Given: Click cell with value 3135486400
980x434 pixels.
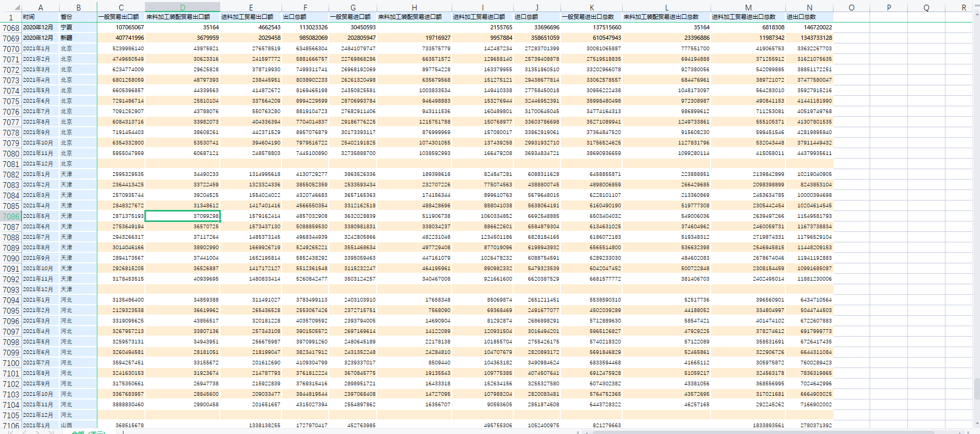Looking at the screenshot, I should (x=121, y=299).
